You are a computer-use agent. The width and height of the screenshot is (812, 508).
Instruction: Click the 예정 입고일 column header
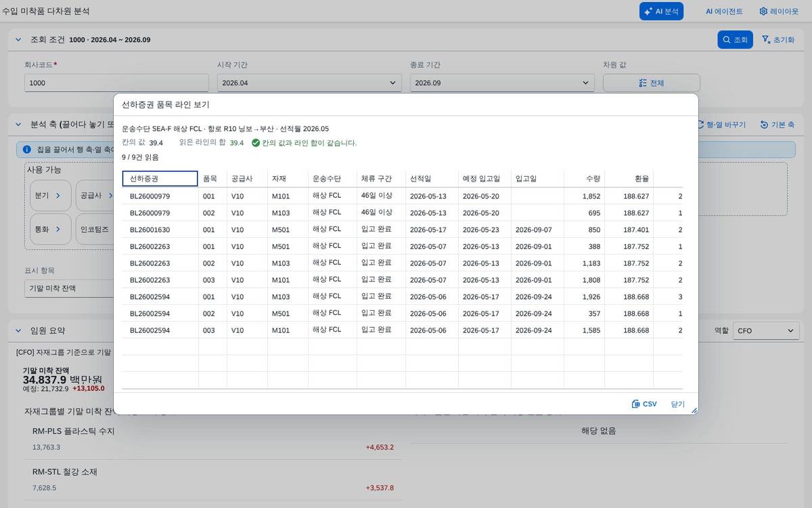pyautogui.click(x=485, y=179)
